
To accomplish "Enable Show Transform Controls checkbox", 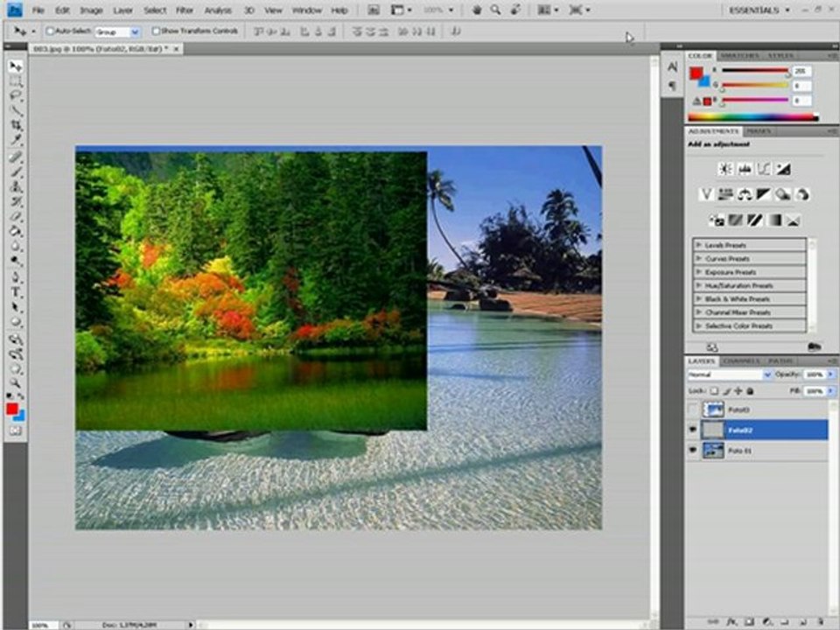I will point(156,31).
